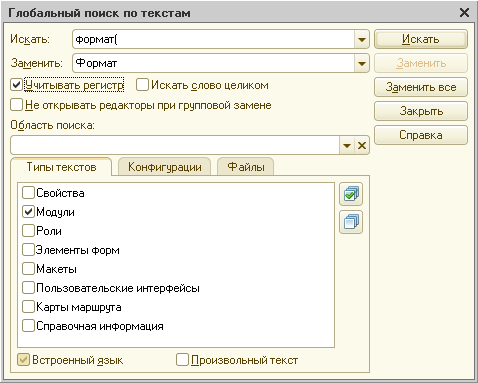Tick the Элементы форм checkbox
The width and height of the screenshot is (478, 383).
tap(28, 250)
